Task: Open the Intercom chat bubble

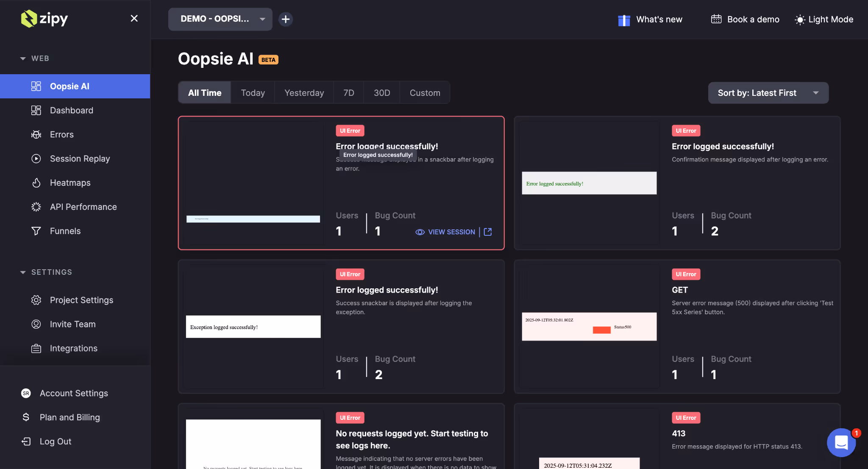Action: coord(841,443)
